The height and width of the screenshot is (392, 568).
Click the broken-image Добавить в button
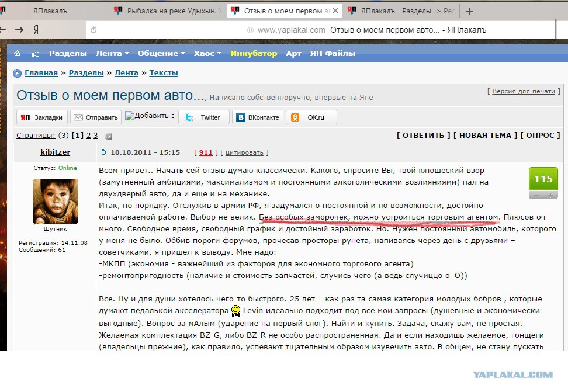pyautogui.click(x=150, y=117)
